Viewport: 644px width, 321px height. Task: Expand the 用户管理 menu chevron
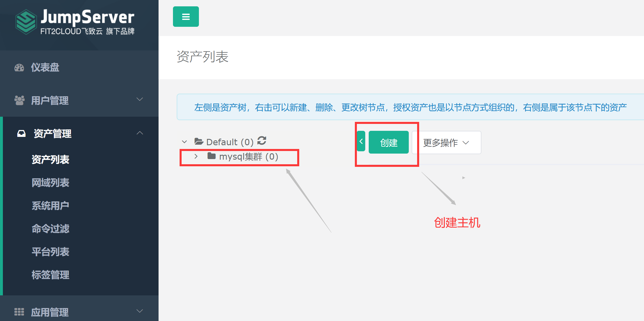click(140, 99)
